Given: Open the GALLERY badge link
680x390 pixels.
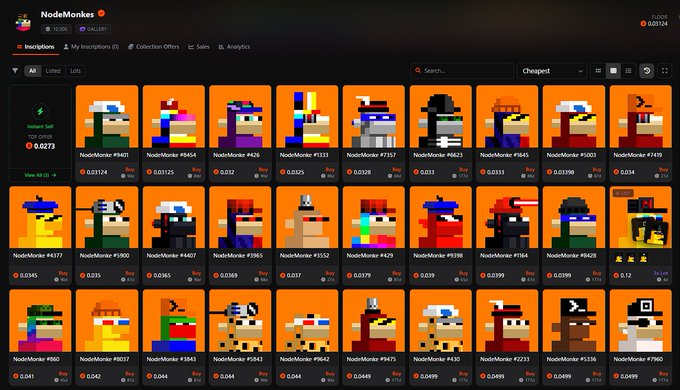Looking at the screenshot, I should pyautogui.click(x=93, y=29).
